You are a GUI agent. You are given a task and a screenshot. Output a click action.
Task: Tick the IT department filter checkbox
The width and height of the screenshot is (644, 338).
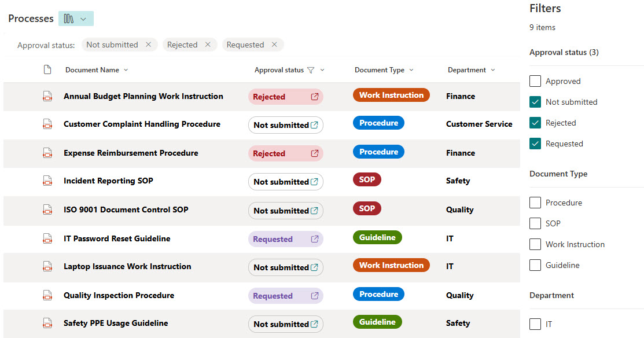pyautogui.click(x=535, y=324)
